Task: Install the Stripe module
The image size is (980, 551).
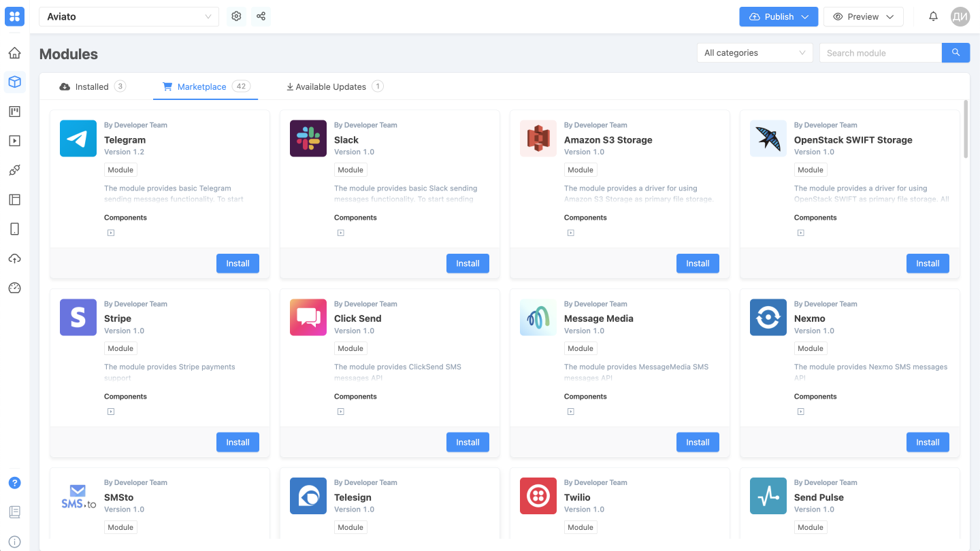Action: click(x=238, y=441)
